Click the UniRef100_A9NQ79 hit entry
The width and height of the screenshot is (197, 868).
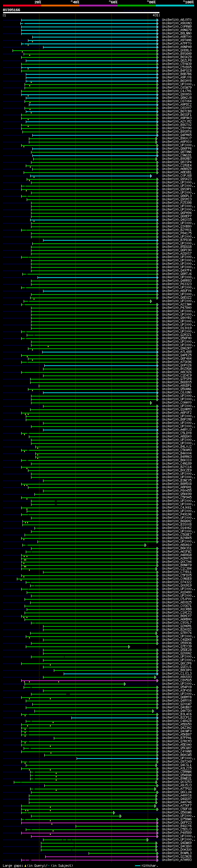(176, 30)
